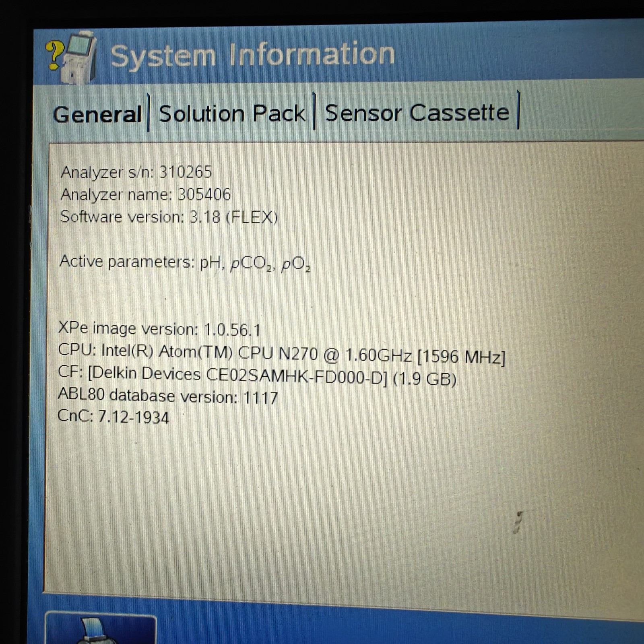The width and height of the screenshot is (644, 644).
Task: Tap the printer button at the bottom
Action: tap(100, 628)
